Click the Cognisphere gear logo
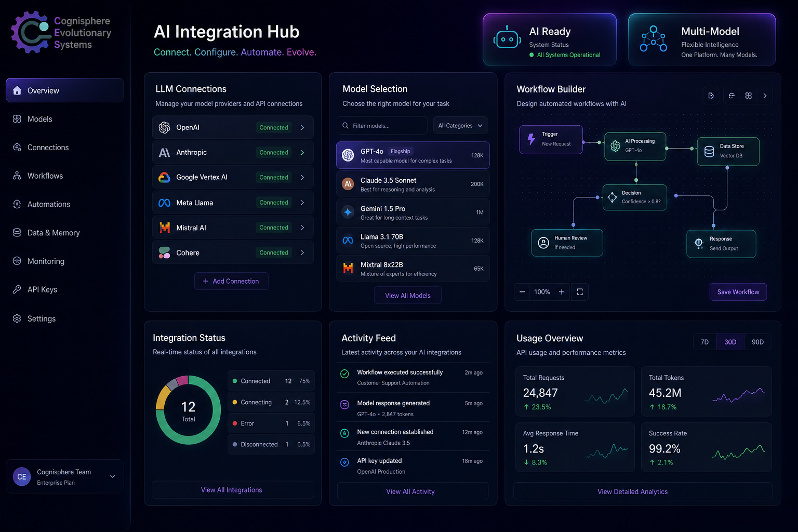 [x=31, y=32]
